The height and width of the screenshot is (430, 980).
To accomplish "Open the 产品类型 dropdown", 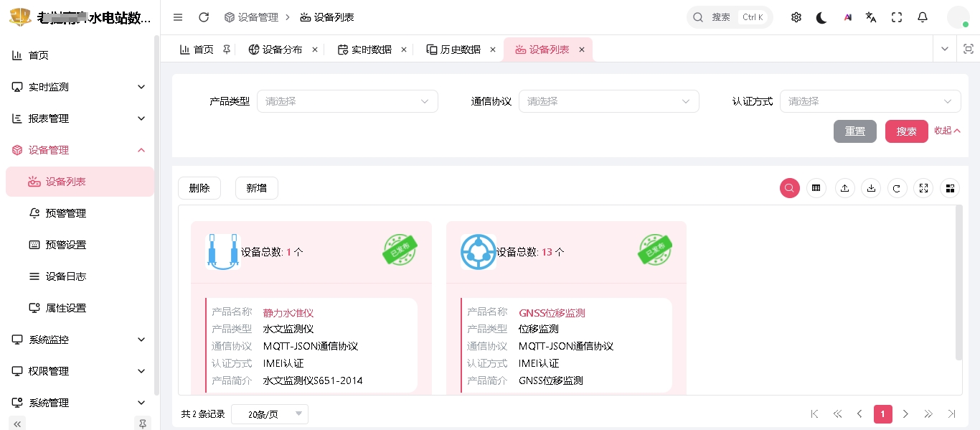I will point(347,101).
